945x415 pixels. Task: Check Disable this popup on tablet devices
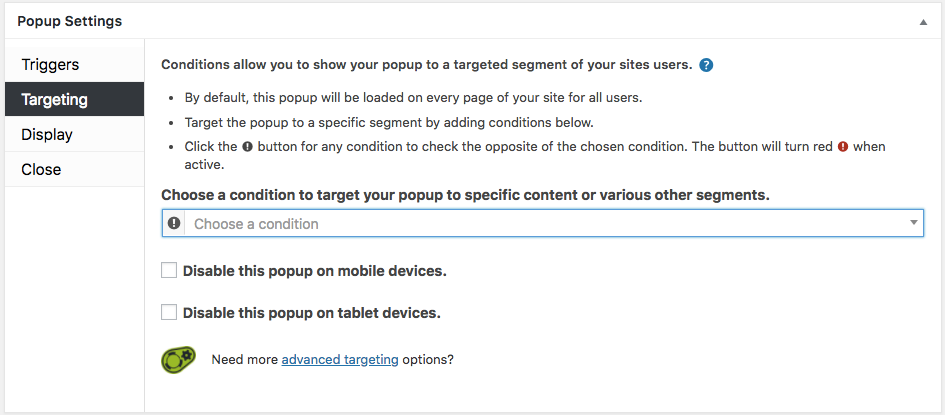[169, 313]
